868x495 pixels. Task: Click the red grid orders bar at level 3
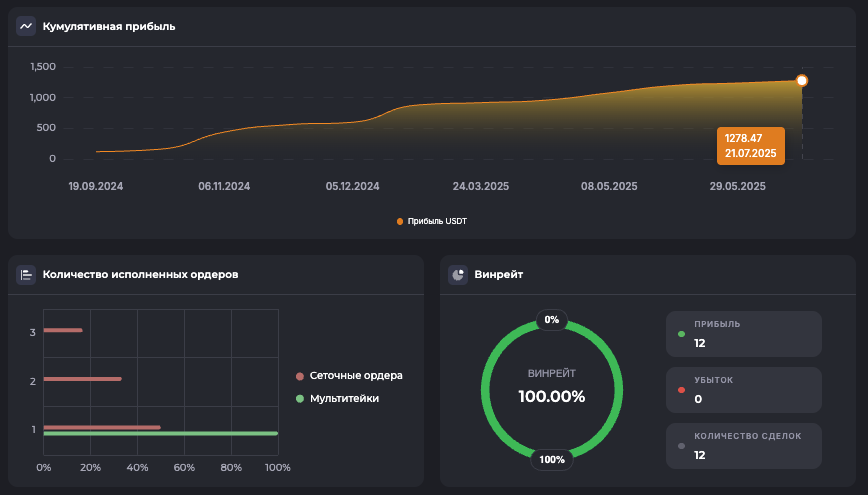coord(63,330)
